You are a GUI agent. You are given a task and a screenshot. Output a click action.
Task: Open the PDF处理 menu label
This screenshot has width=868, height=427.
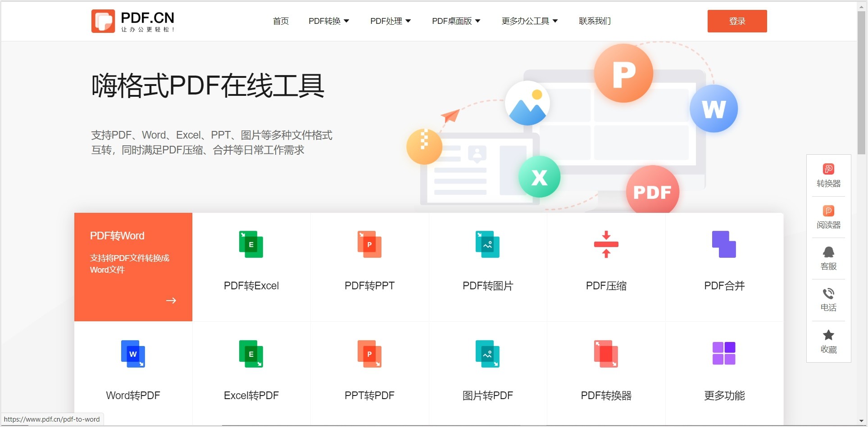point(386,21)
